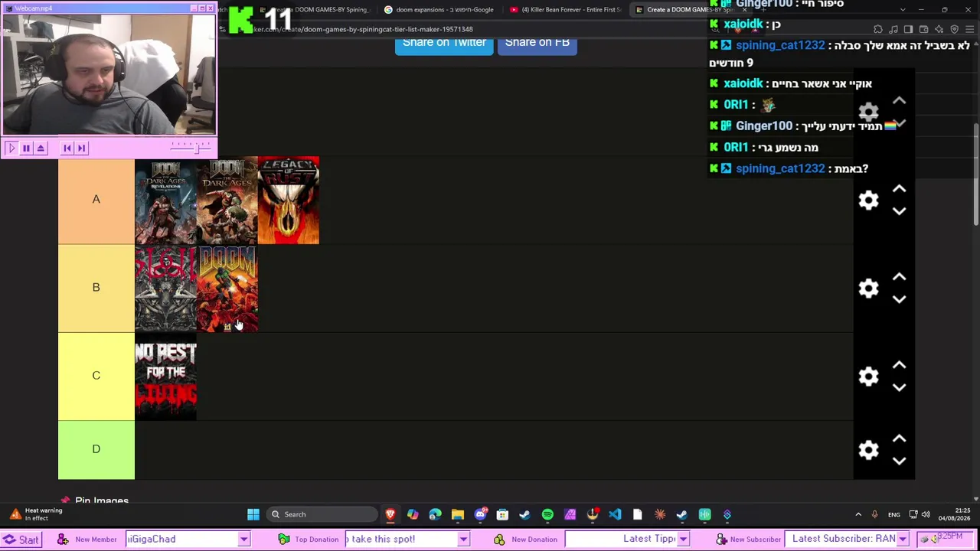The height and width of the screenshot is (551, 980).
Task: Pause the Webcam.mp4 video
Action: click(26, 148)
